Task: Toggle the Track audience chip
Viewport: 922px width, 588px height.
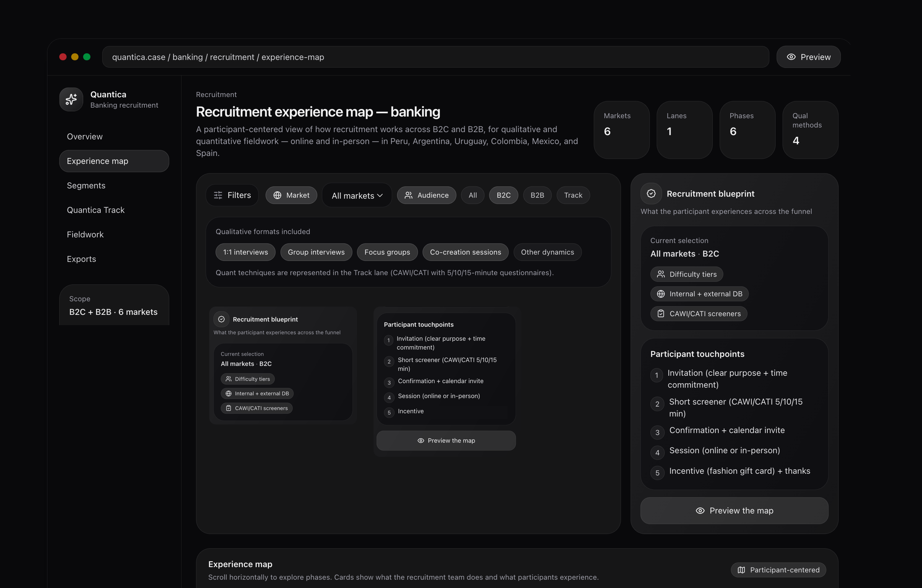Action: click(573, 195)
